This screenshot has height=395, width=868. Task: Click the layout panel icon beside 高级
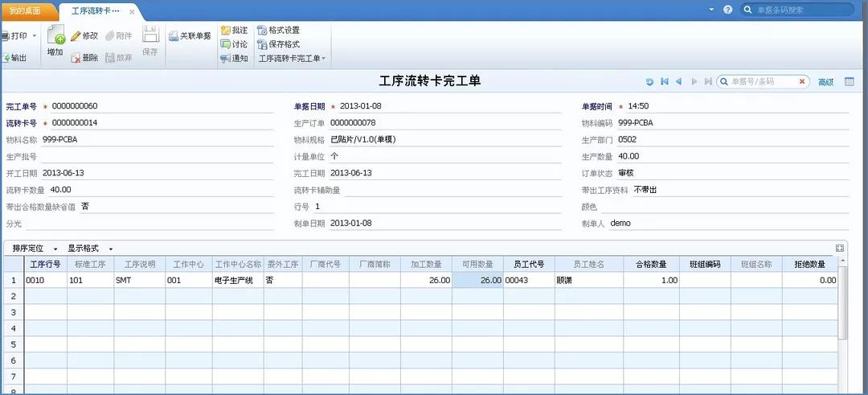[850, 81]
